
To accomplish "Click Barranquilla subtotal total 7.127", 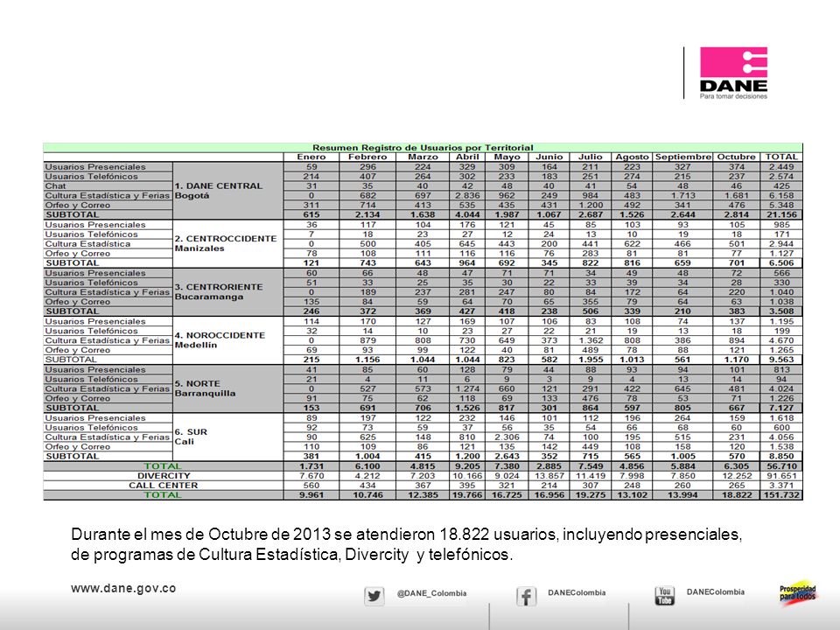I will (781, 408).
